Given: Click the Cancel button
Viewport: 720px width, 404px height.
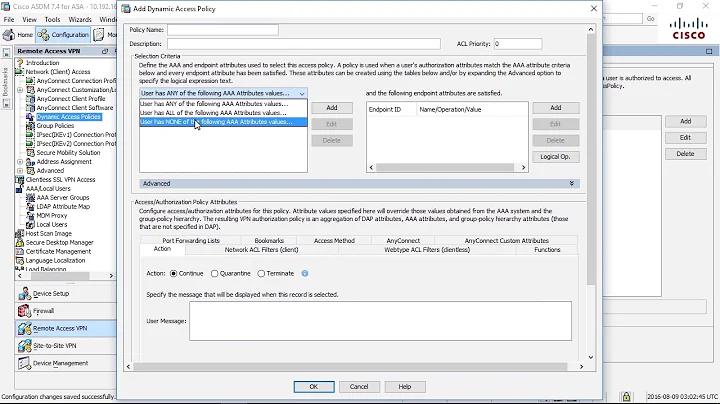Looking at the screenshot, I should 359,387.
